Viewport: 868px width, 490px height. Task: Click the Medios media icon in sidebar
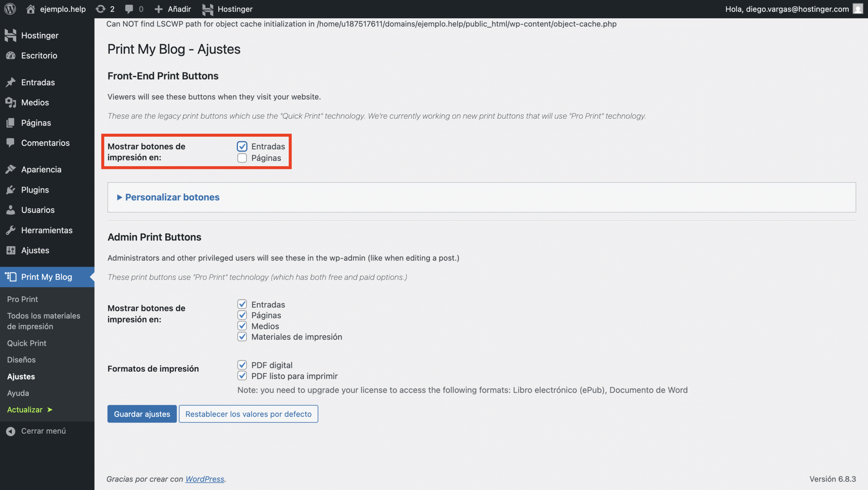coord(11,102)
